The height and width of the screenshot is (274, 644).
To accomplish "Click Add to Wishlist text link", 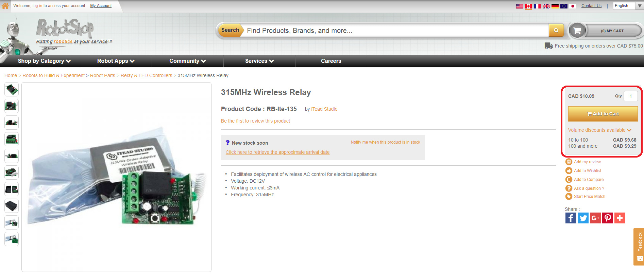I will [x=588, y=171].
